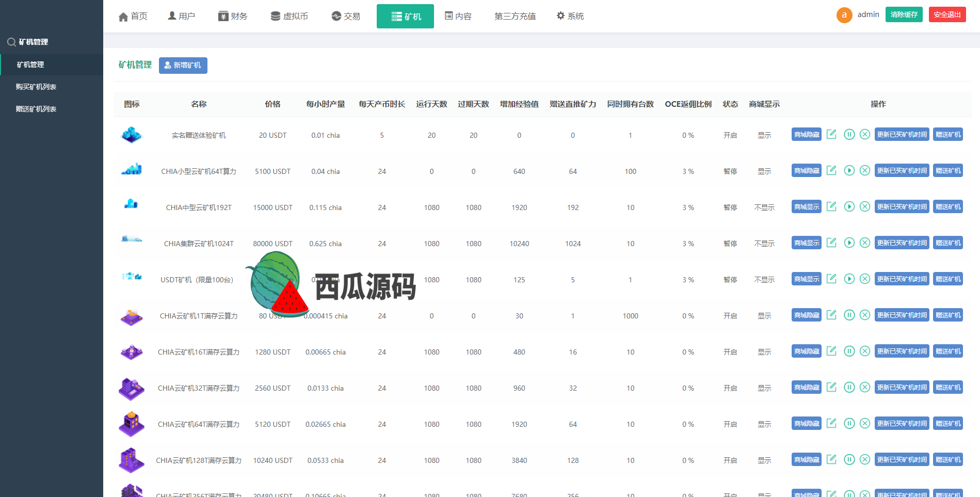Edit CHIA云矿机1T满存云算力 row
This screenshot has width=980, height=497.
pos(831,315)
